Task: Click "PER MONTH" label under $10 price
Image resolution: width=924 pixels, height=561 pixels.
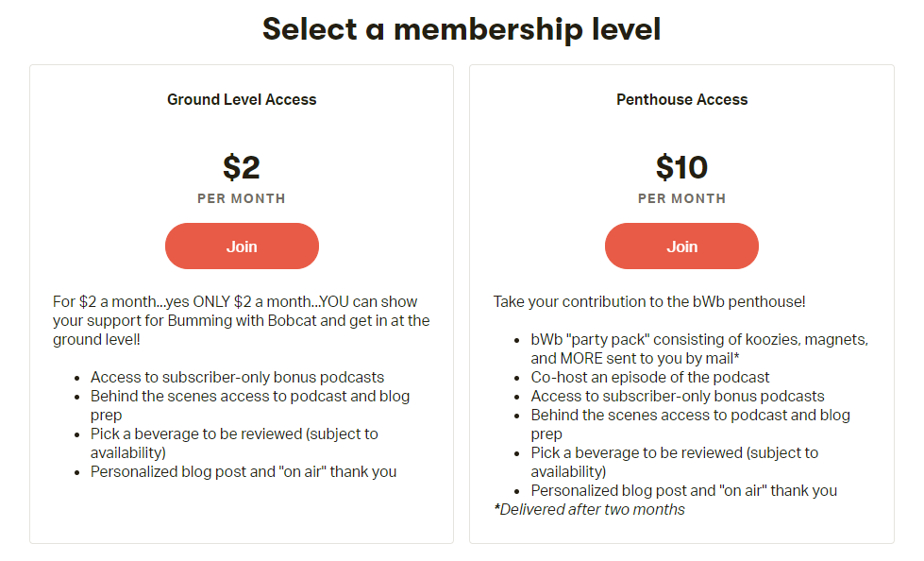Action: (x=681, y=198)
